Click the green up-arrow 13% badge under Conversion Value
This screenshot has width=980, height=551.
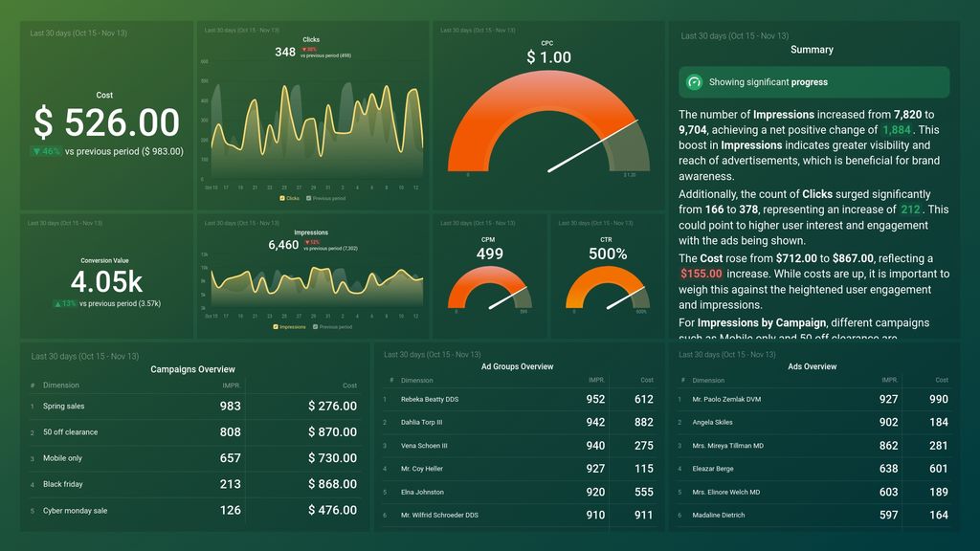65,303
